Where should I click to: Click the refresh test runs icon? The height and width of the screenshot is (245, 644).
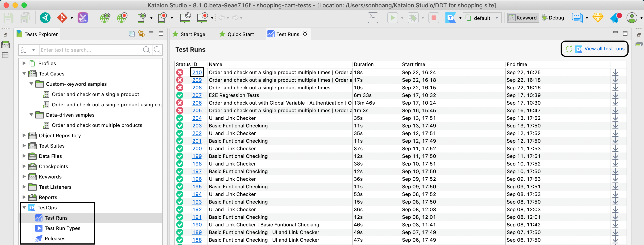pyautogui.click(x=569, y=49)
